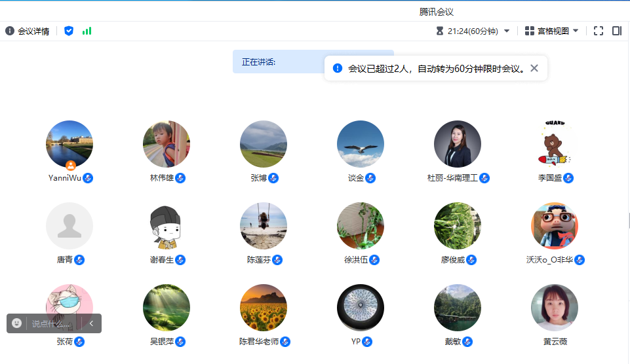Open the emoji picker in chat bar
Screen dimensions: 630x364
tap(17, 323)
